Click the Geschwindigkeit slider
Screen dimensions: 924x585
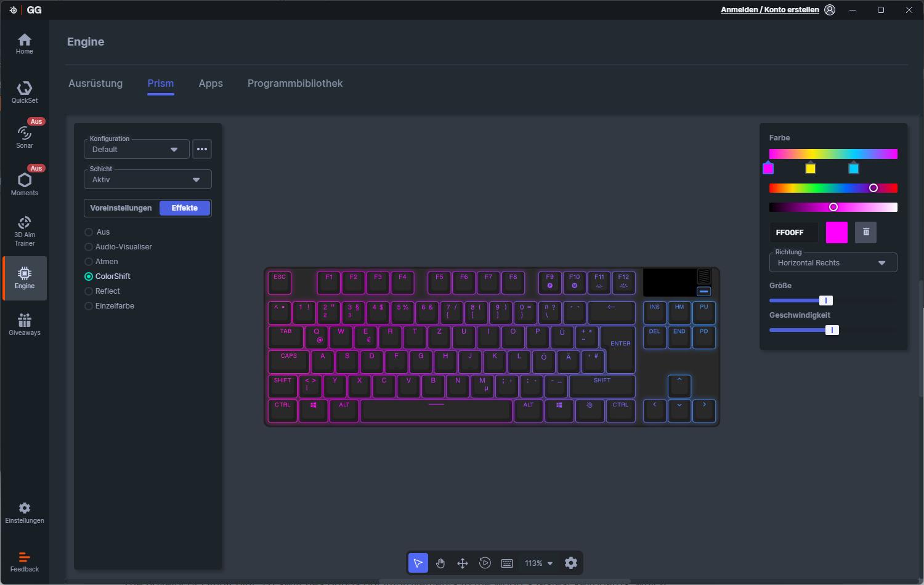point(832,330)
